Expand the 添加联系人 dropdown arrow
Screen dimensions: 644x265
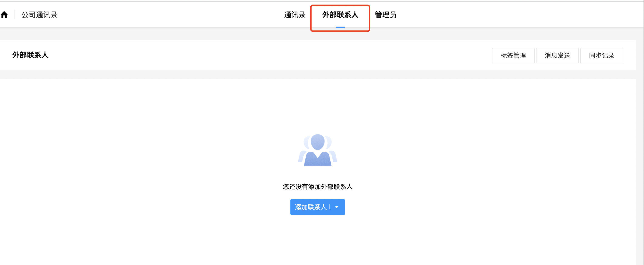coord(337,207)
